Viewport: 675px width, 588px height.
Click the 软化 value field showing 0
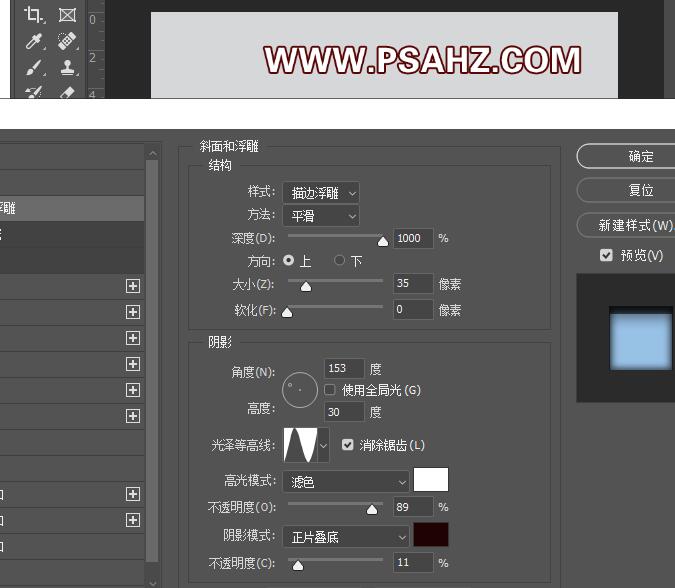pyautogui.click(x=413, y=309)
